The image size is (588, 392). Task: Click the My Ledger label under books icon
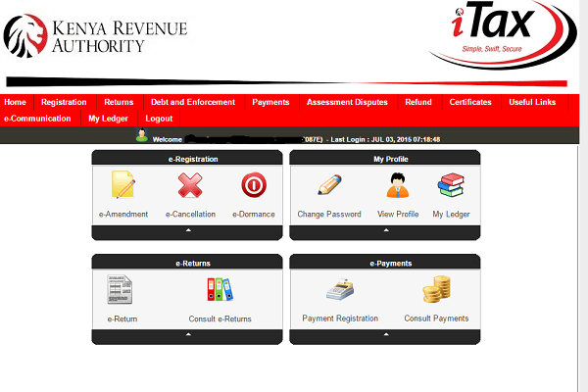tap(451, 215)
